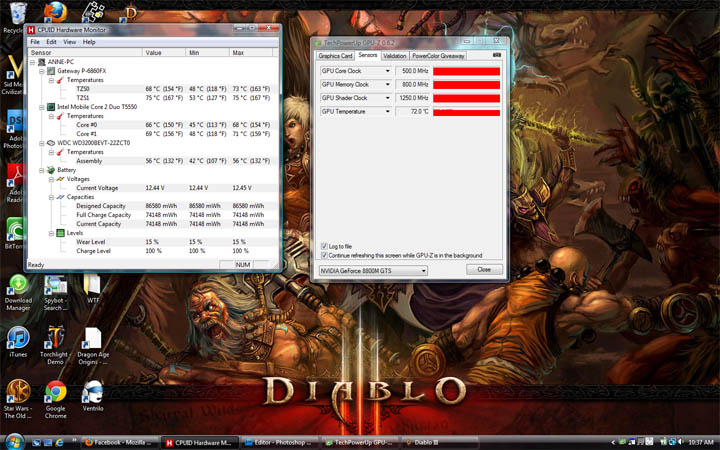The image size is (720, 450).
Task: Open the GPU Shader Clock dropdown
Action: [x=388, y=98]
